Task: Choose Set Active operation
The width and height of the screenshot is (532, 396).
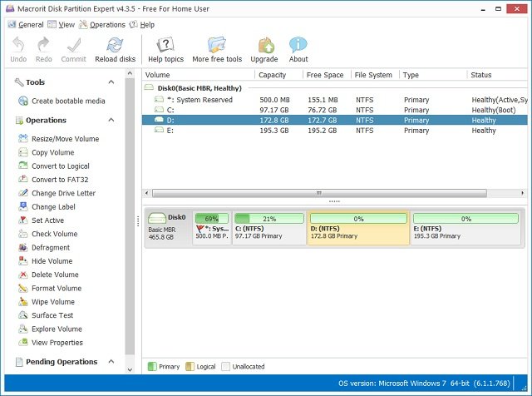Action: point(41,220)
